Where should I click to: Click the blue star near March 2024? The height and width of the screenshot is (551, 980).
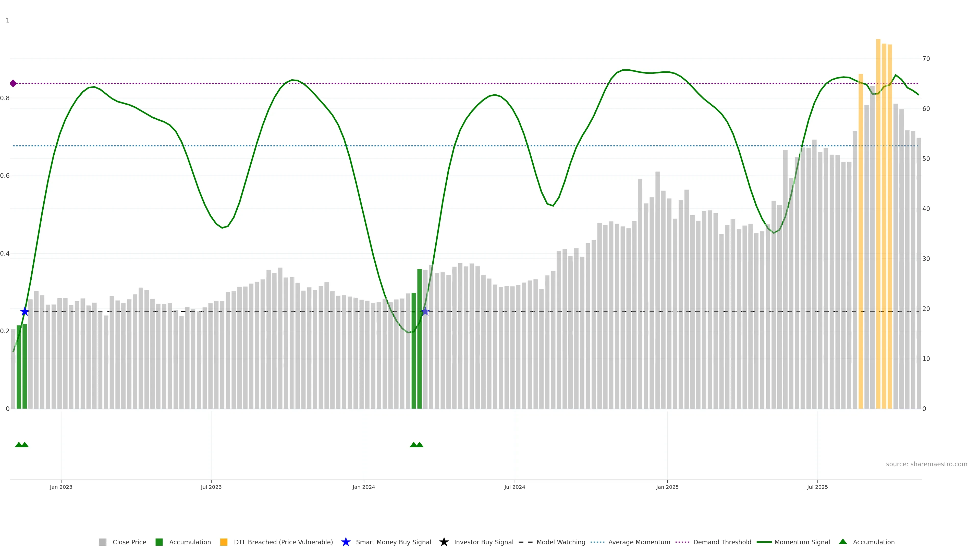click(x=425, y=312)
